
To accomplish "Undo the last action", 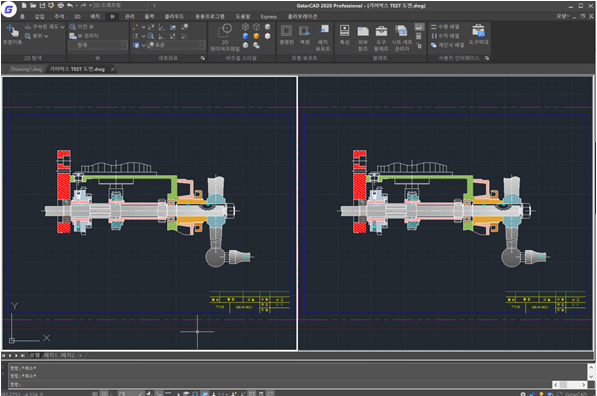I will click(70, 6).
